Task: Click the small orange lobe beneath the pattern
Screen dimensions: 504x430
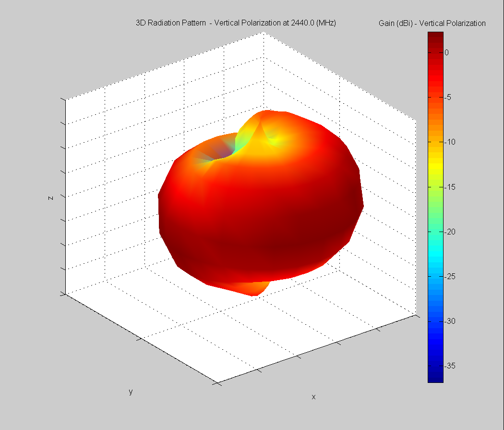Action: point(252,287)
